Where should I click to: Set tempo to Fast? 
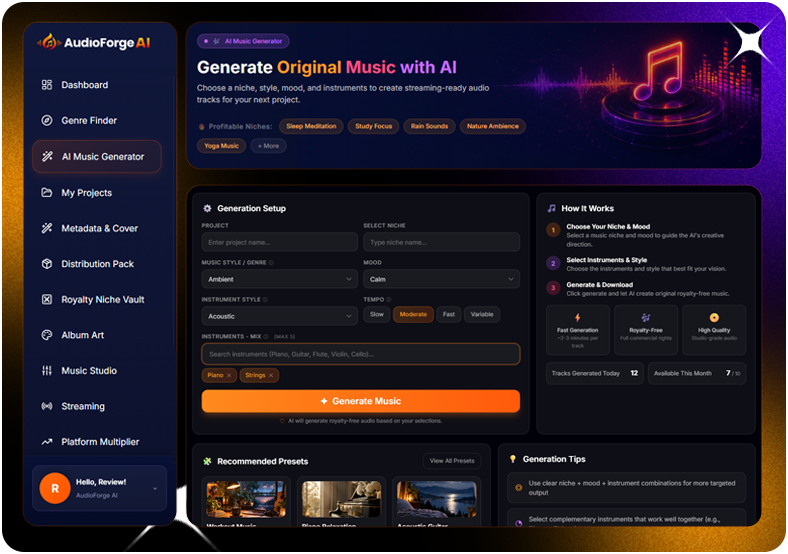[x=449, y=315]
